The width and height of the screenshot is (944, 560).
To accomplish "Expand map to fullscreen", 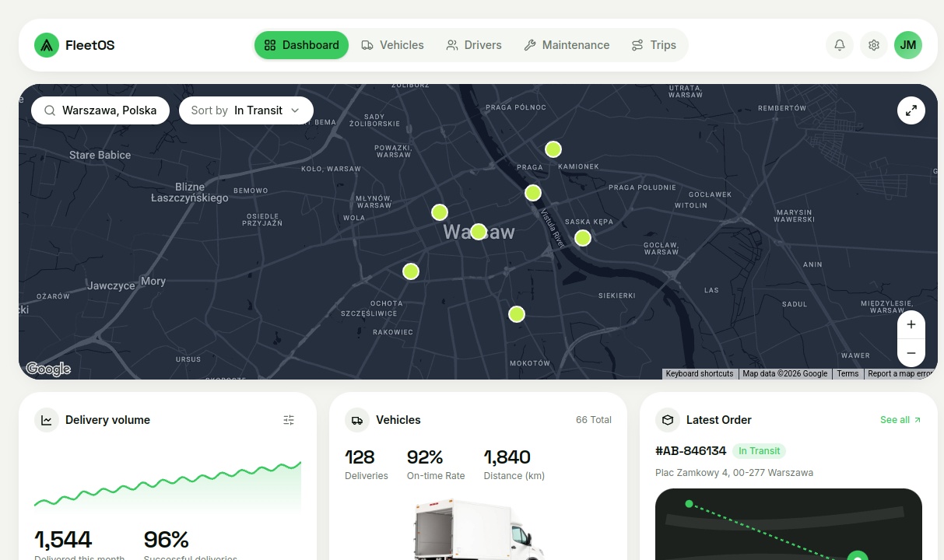I will click(911, 110).
